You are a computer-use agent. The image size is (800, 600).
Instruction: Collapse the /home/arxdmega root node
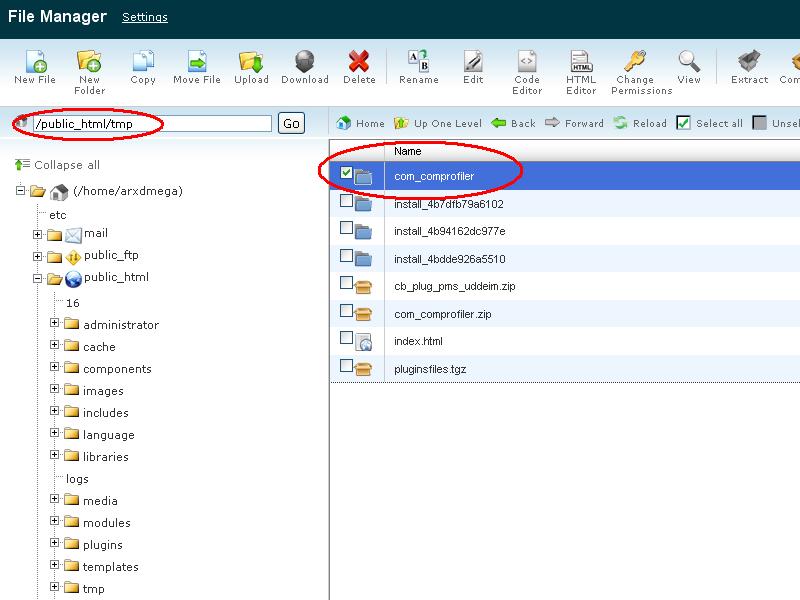[20, 191]
